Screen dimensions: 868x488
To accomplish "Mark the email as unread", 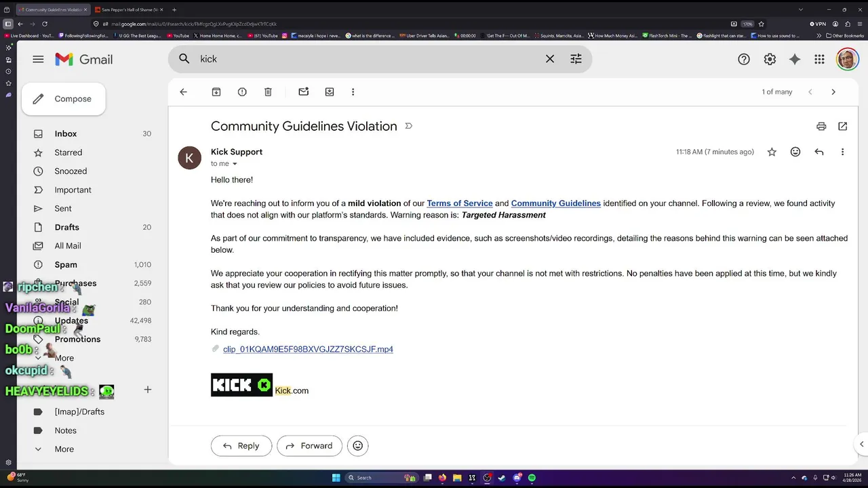I will [x=304, y=91].
